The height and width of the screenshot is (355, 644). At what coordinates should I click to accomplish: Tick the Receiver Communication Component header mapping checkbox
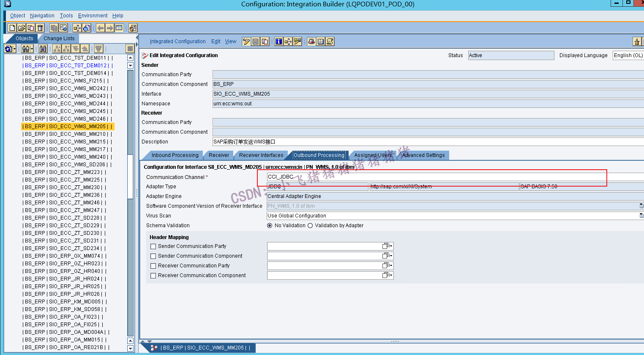(x=153, y=275)
